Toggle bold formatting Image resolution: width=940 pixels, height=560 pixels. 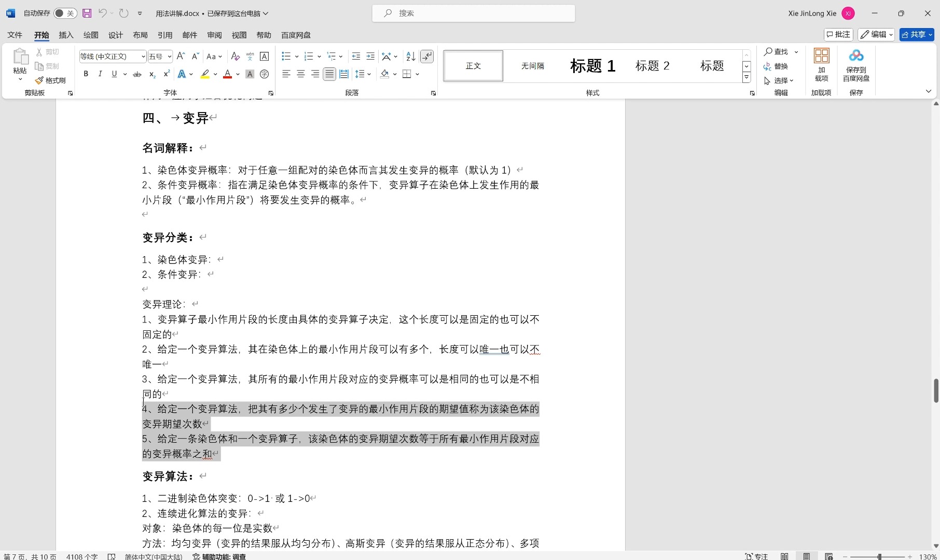tap(86, 74)
